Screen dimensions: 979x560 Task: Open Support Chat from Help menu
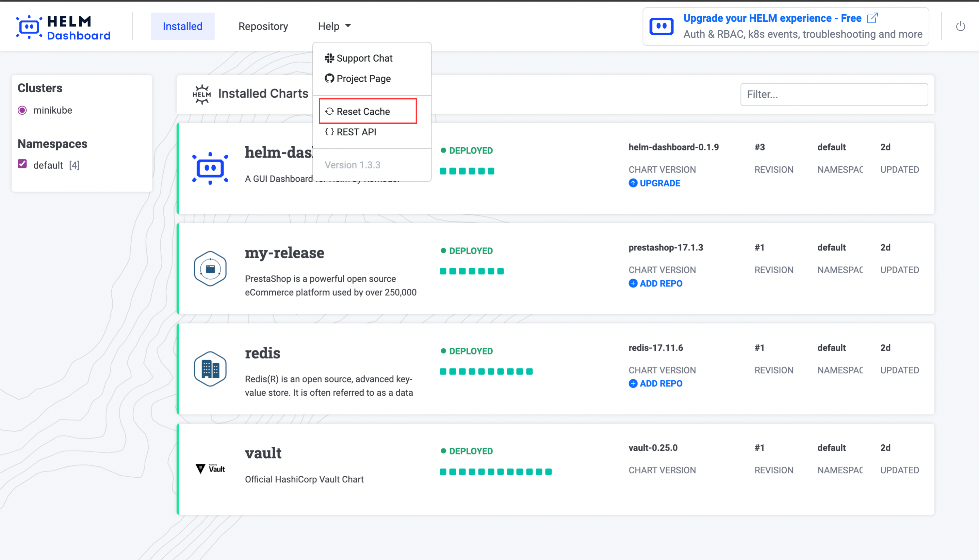(359, 58)
